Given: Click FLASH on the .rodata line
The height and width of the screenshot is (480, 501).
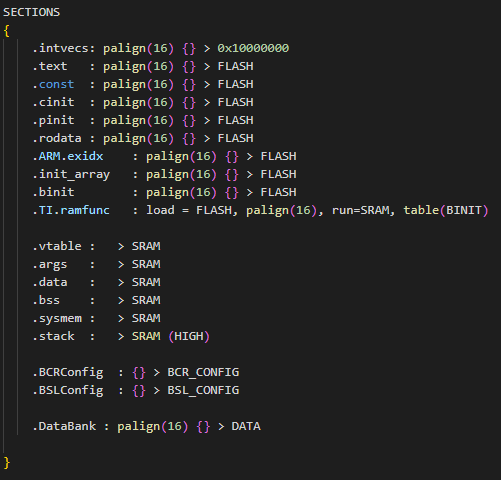Looking at the screenshot, I should (235, 138).
